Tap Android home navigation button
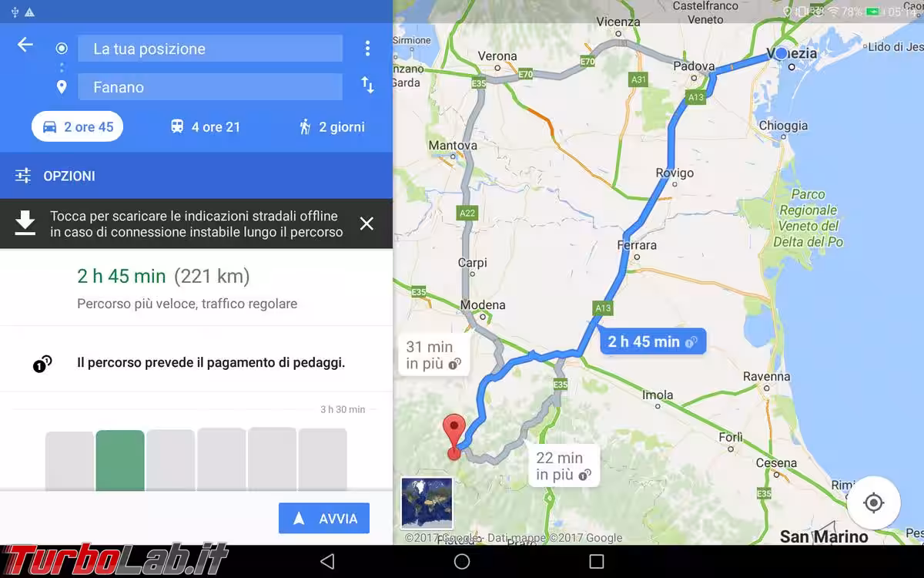 coord(462,561)
